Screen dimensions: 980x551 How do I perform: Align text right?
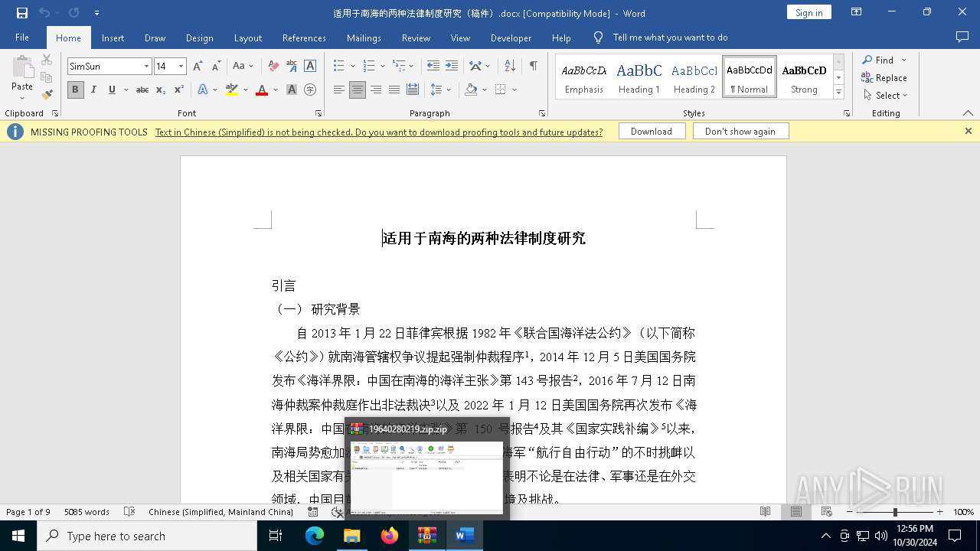[x=376, y=90]
